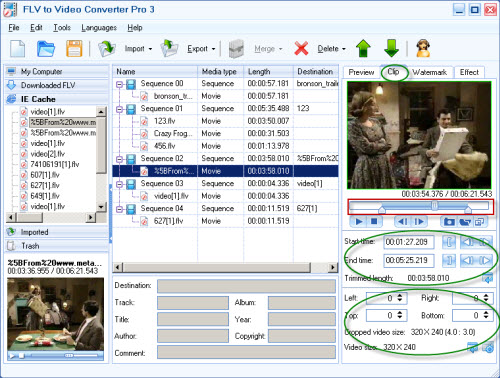The height and width of the screenshot is (378, 500).
Task: Select 74106191[1].flv in IE Cache
Action: click(55, 164)
